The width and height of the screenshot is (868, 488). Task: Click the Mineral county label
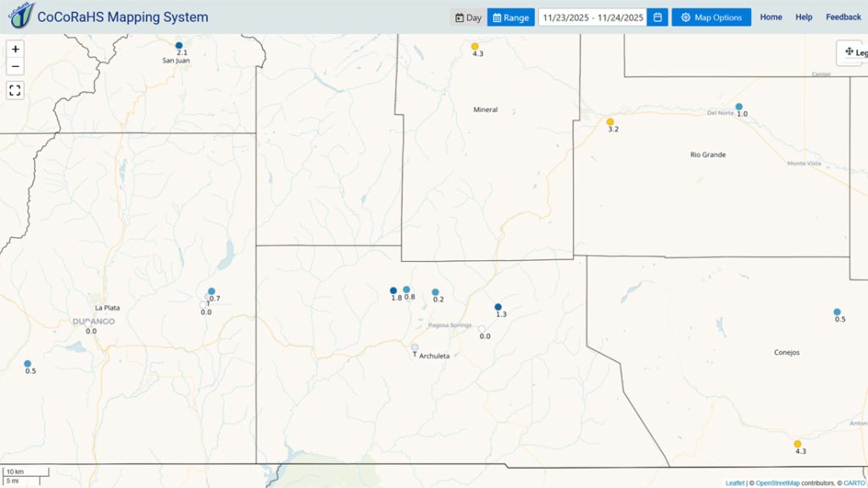[x=486, y=109]
